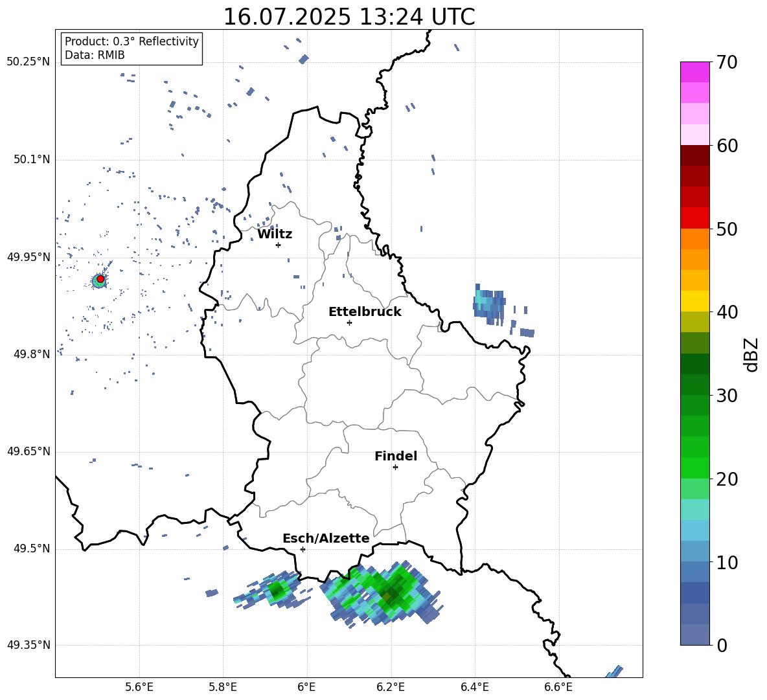Click the Esch/Alzette city label
The height and width of the screenshot is (700, 767).
coord(326,538)
